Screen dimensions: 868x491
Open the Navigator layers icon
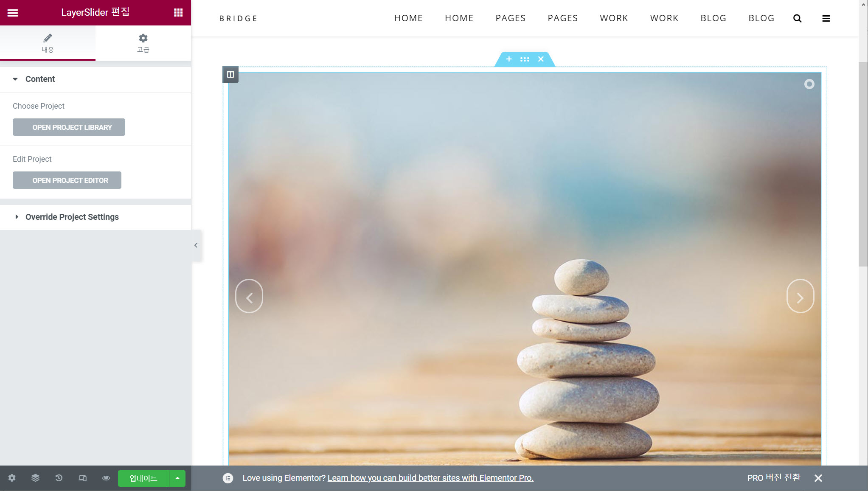click(35, 478)
